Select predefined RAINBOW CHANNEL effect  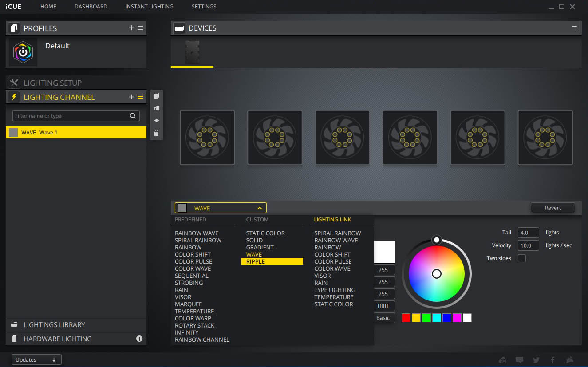coord(202,339)
